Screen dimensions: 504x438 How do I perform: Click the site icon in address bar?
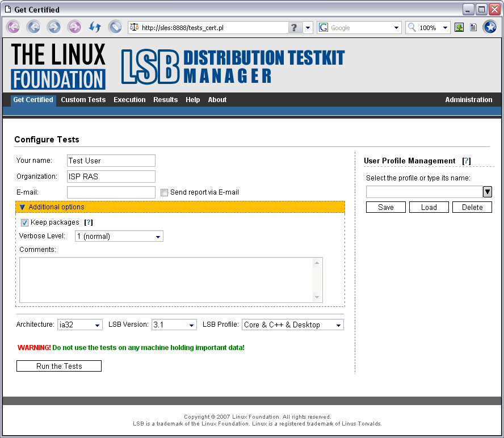(134, 27)
